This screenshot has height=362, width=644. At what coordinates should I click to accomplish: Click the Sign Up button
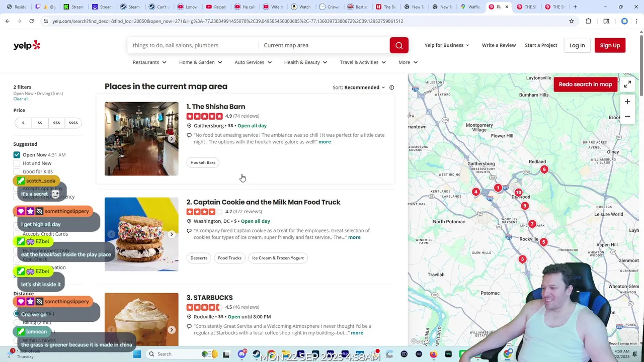(610, 45)
